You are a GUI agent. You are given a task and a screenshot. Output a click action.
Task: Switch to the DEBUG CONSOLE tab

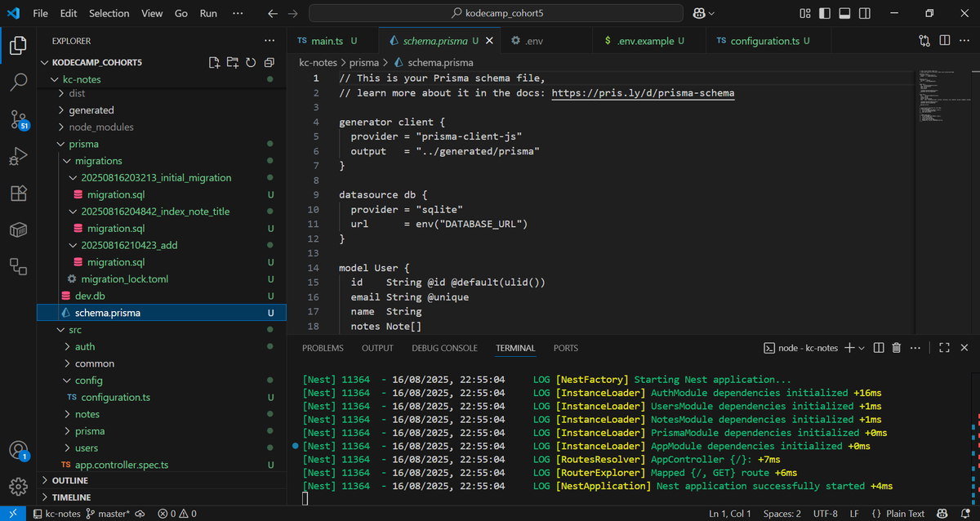pos(444,348)
